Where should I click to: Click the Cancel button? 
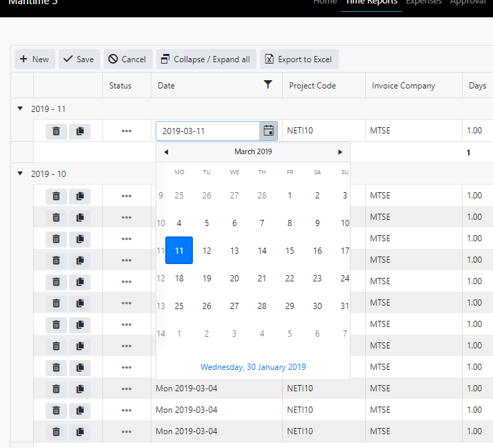click(128, 59)
